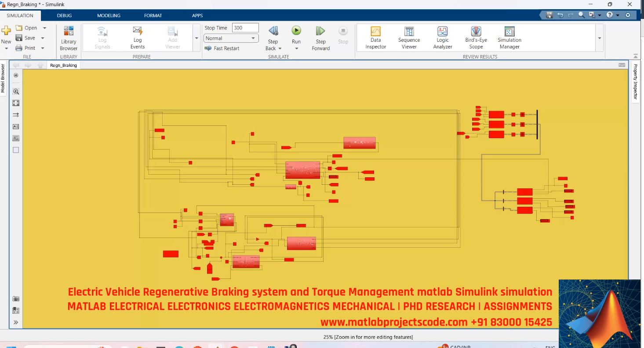The width and height of the screenshot is (644, 348).
Task: Open the Normal simulation mode dropdown
Action: click(x=253, y=38)
